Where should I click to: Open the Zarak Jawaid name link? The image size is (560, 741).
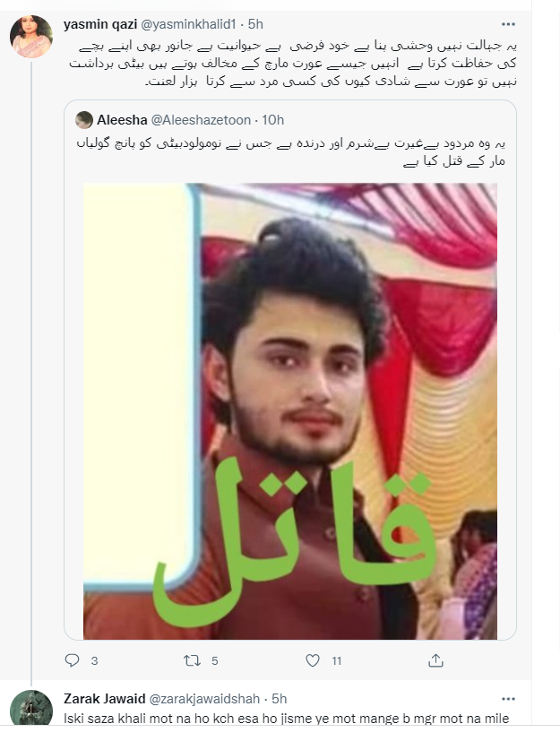tap(105, 699)
